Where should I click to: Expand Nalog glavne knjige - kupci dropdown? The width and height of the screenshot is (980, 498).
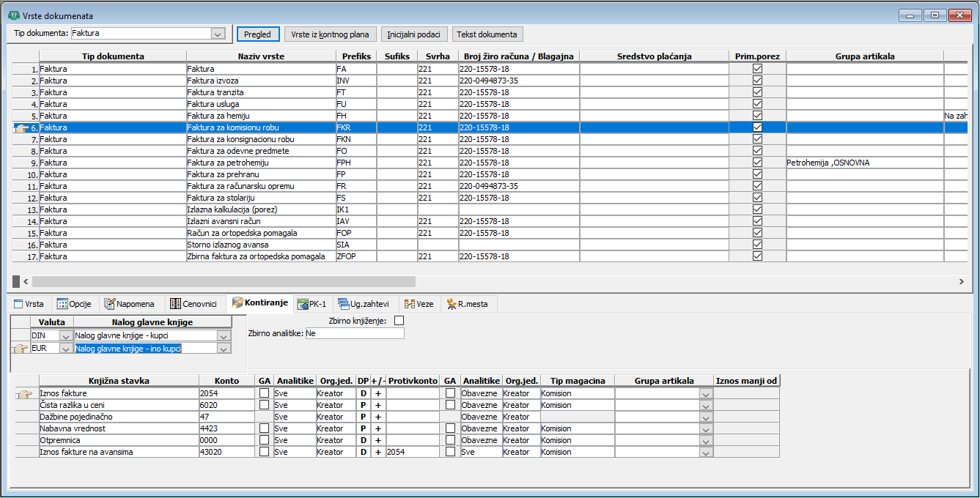(224, 335)
